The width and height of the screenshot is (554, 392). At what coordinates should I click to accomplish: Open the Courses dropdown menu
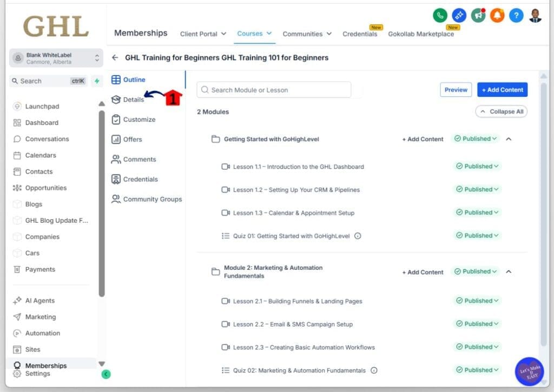[x=254, y=34]
